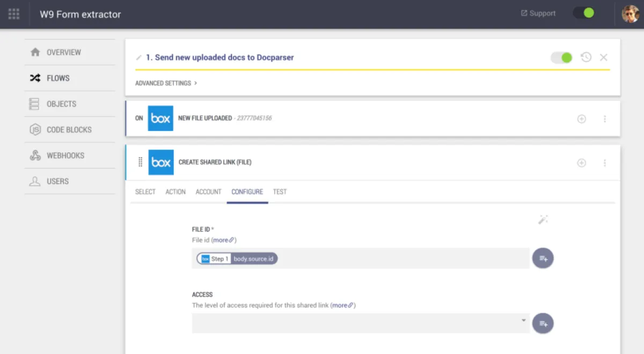This screenshot has height=354, width=644.
Task: Switch to the Account tab
Action: [208, 192]
